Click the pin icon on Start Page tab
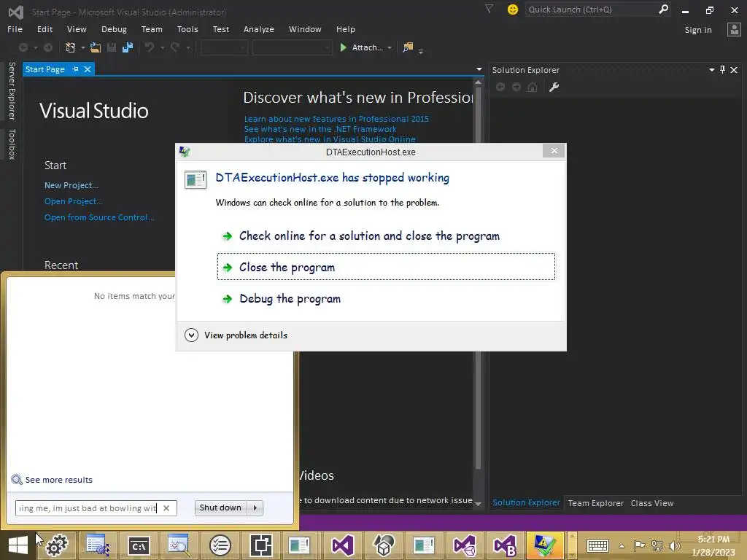 pyautogui.click(x=75, y=69)
